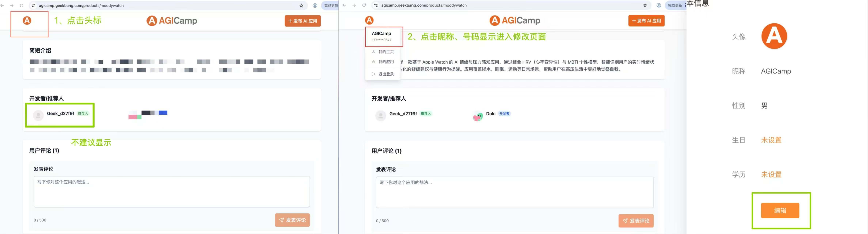Click the AGICamp logo in left window
This screenshot has width=868, height=234.
tap(172, 21)
